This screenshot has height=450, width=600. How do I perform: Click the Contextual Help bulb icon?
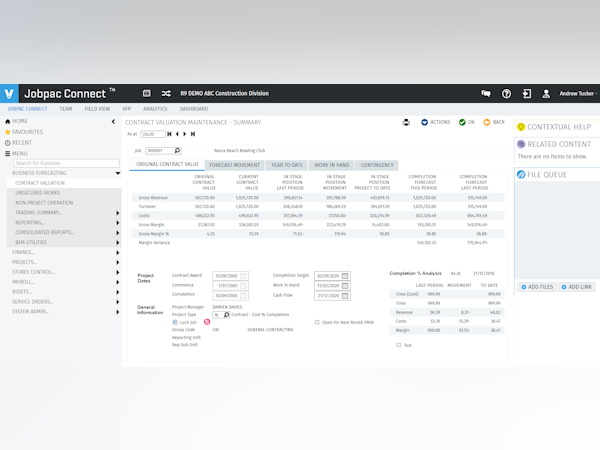pyautogui.click(x=521, y=127)
